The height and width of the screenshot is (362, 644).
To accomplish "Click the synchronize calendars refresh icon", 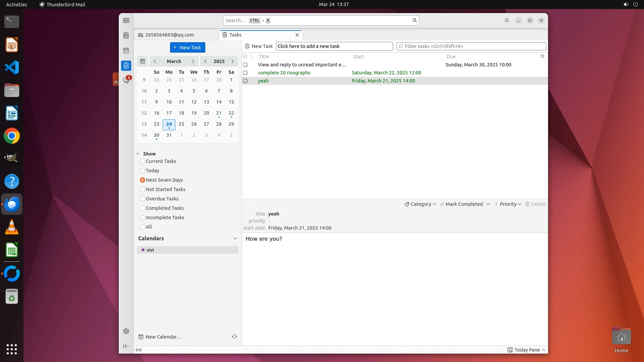I will tap(234, 337).
